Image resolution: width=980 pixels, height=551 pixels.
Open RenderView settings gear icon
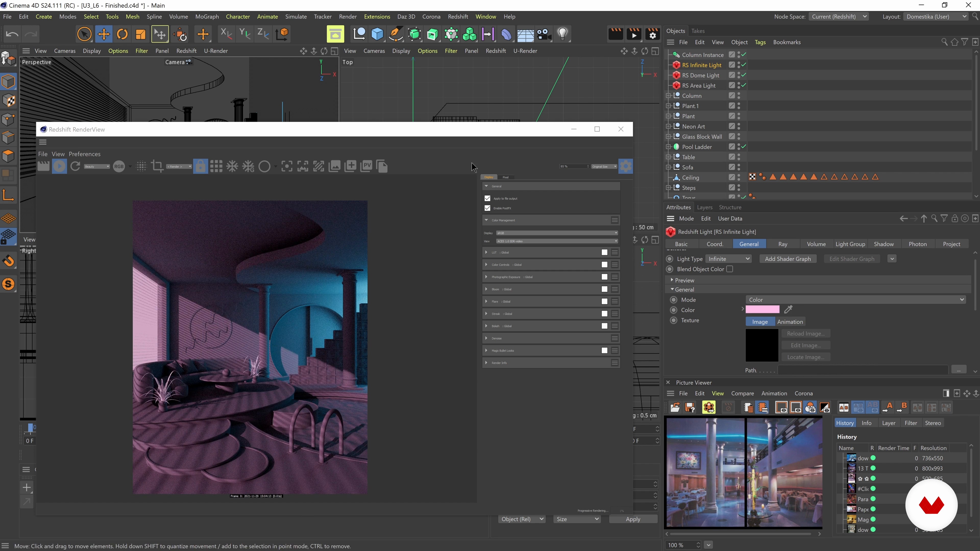pos(626,166)
